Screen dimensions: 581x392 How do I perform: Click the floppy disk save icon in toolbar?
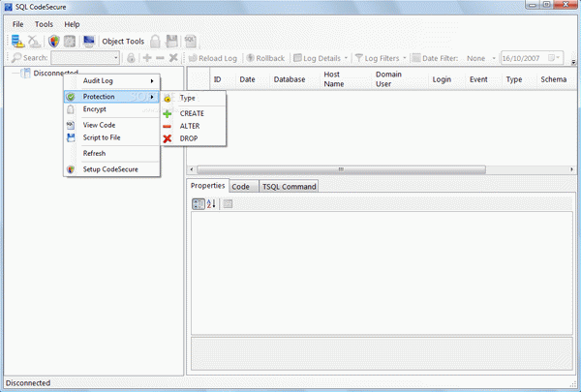pyautogui.click(x=171, y=41)
